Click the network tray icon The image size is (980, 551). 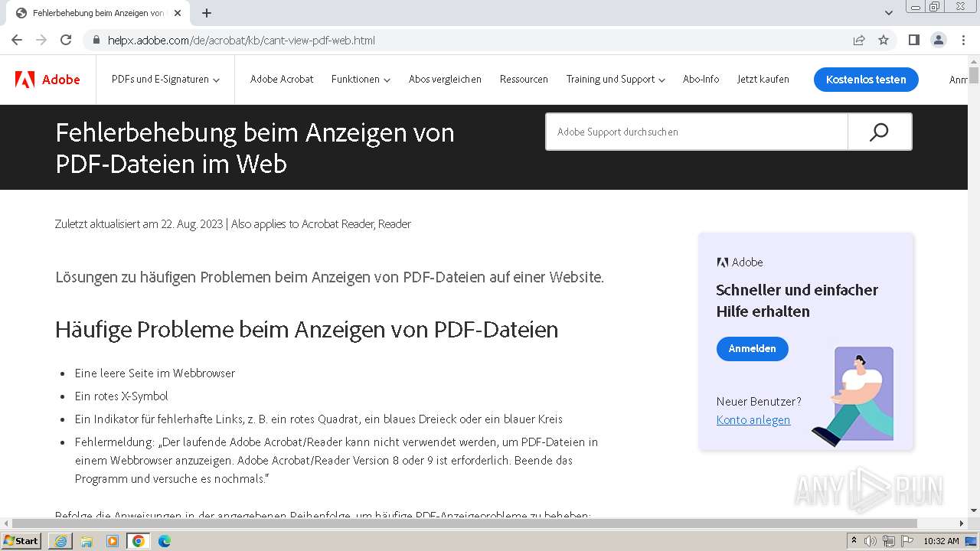point(888,541)
